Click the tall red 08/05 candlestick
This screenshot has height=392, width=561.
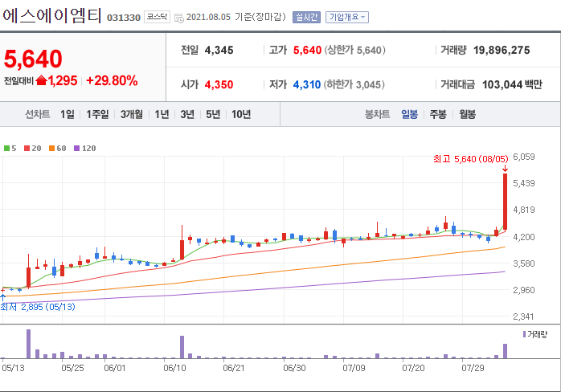click(506, 202)
